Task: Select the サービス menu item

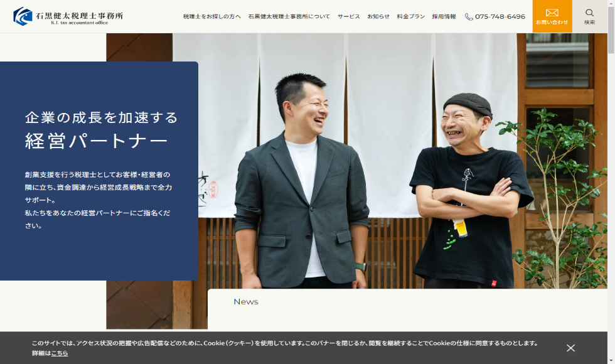Action: click(x=349, y=16)
